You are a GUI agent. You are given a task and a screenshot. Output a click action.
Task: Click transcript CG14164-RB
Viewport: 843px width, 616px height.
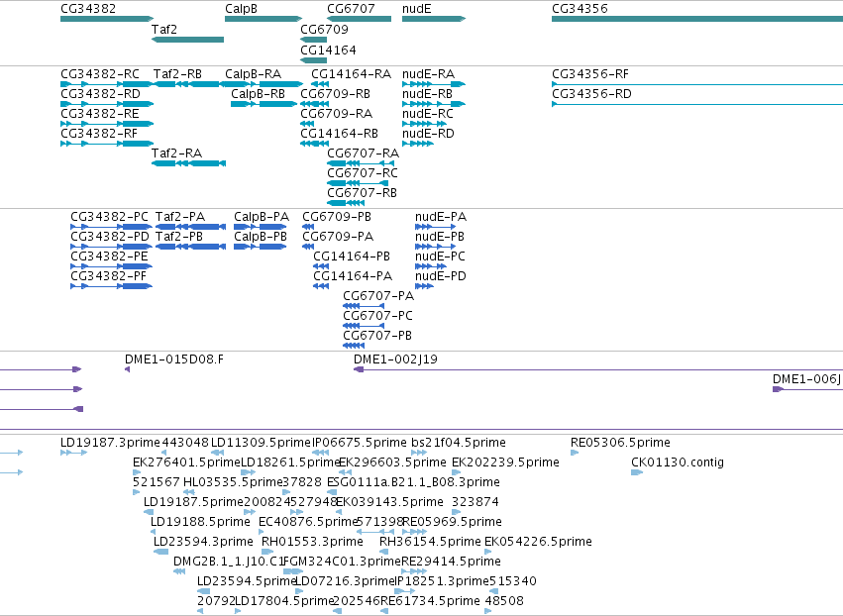[x=339, y=134]
